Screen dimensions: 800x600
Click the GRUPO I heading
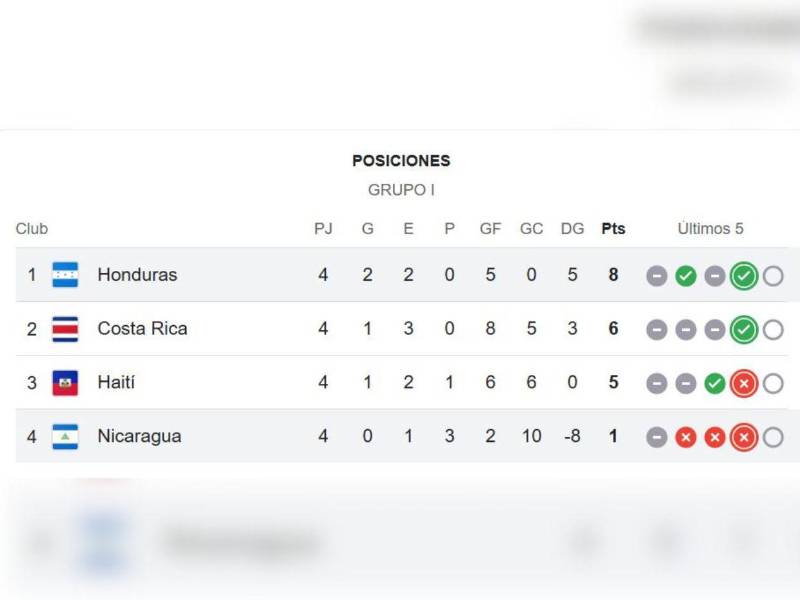pyautogui.click(x=400, y=190)
